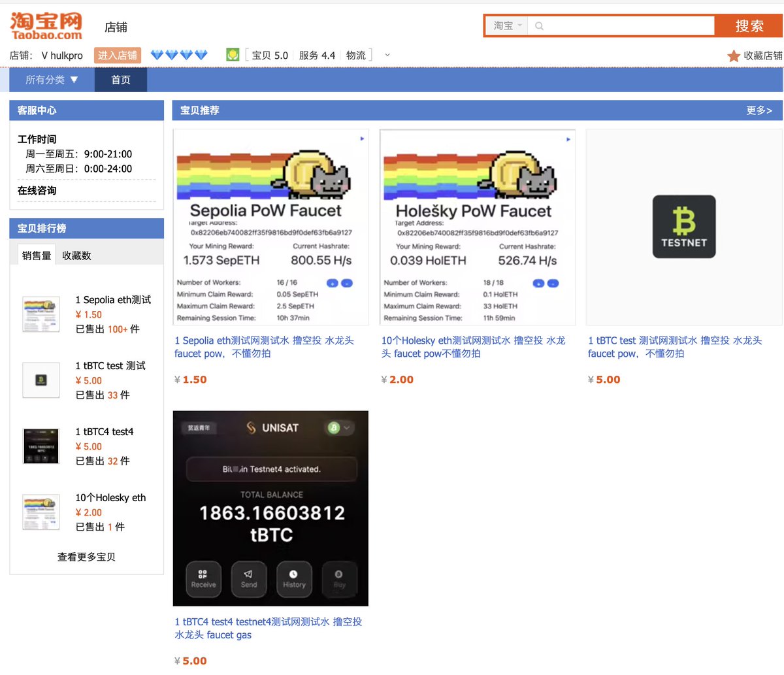The image size is (784, 675).
Task: Open the 所有分类 categories dropdown
Action: (52, 80)
